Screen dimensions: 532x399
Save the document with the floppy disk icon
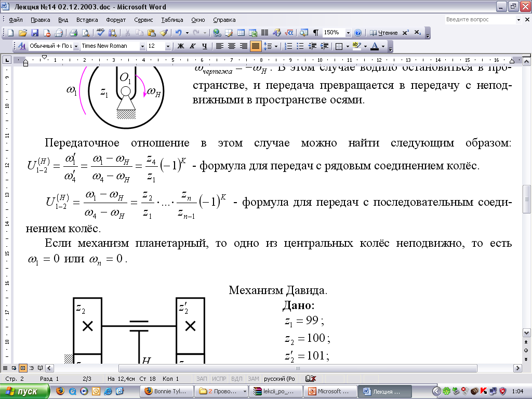[x=35, y=33]
